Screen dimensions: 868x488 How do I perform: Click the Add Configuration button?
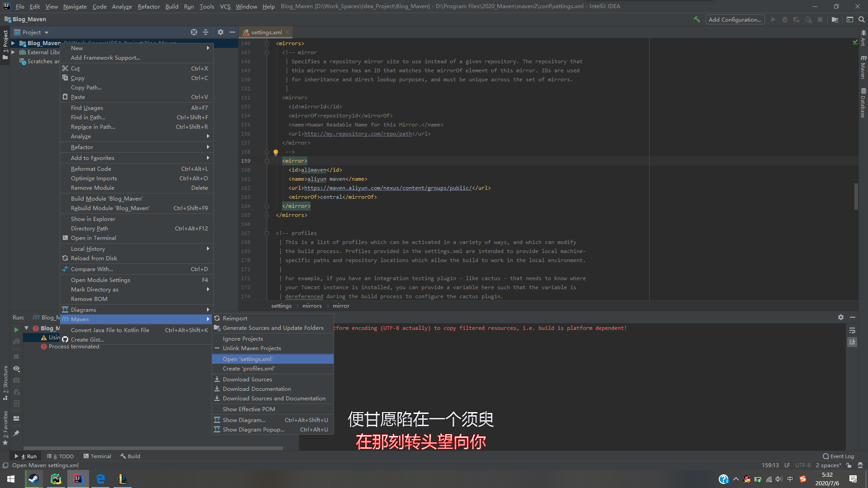tap(735, 19)
